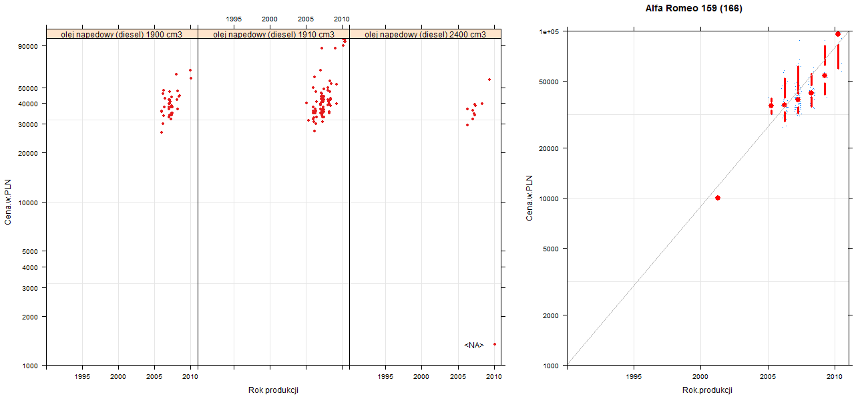
Task: Click the "2005" x-axis label of Alfa Romeo chart
Action: click(767, 377)
